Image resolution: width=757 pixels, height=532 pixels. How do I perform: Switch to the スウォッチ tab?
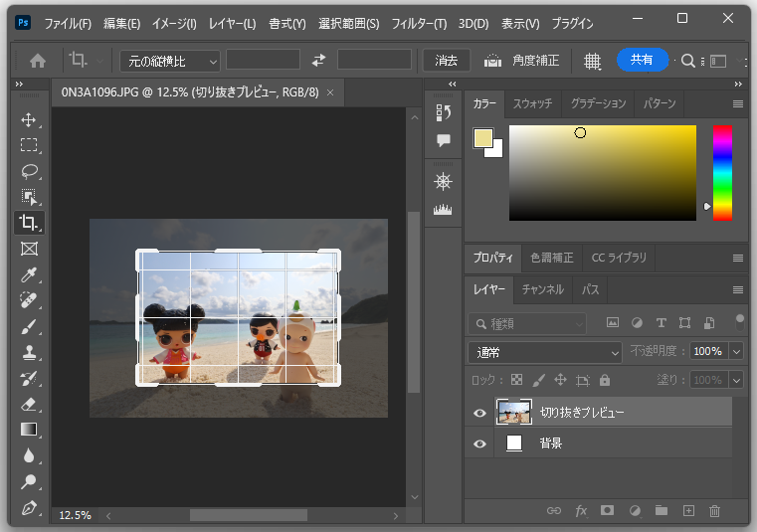pos(532,103)
